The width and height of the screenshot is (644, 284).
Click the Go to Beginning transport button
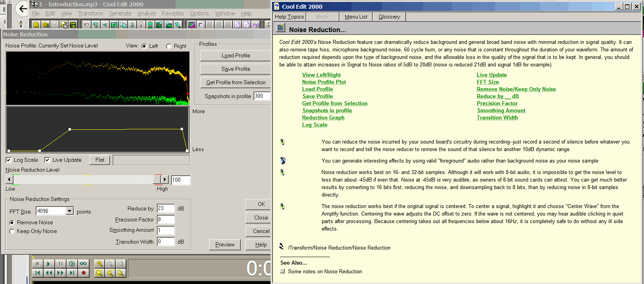pos(37,273)
